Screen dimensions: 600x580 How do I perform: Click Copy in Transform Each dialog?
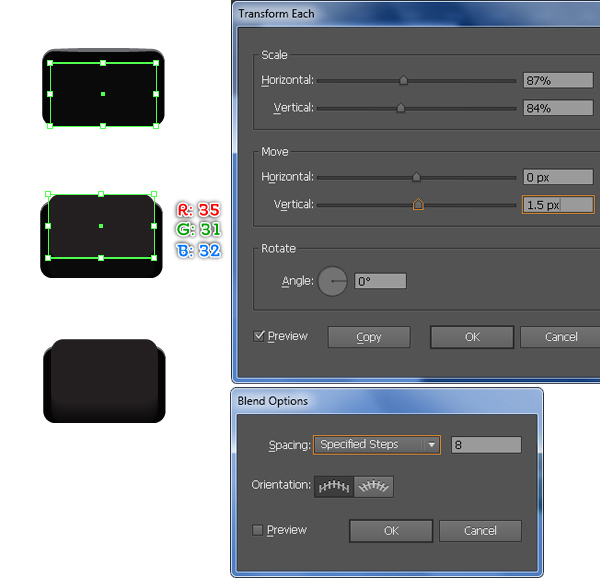(369, 337)
